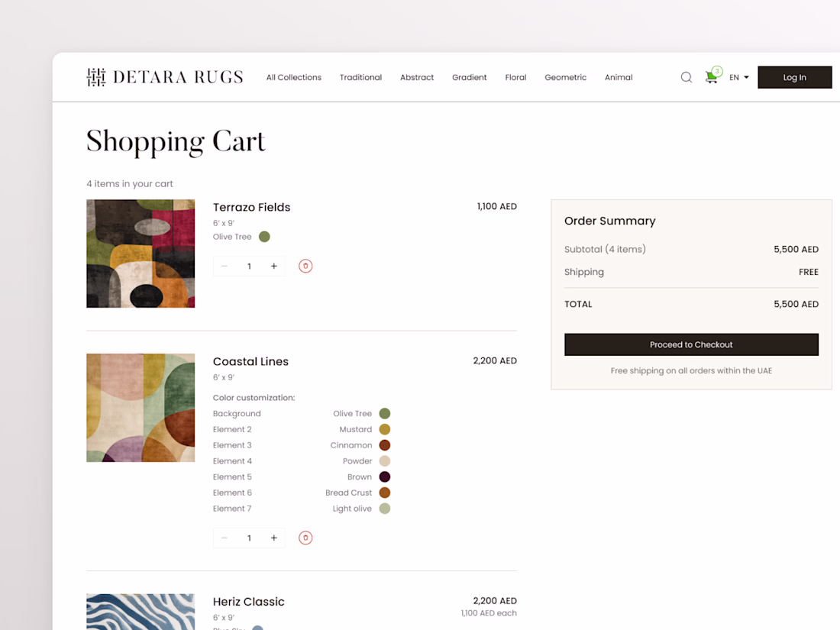Increase Coastal Lines quantity
The image size is (840, 630).
(273, 538)
